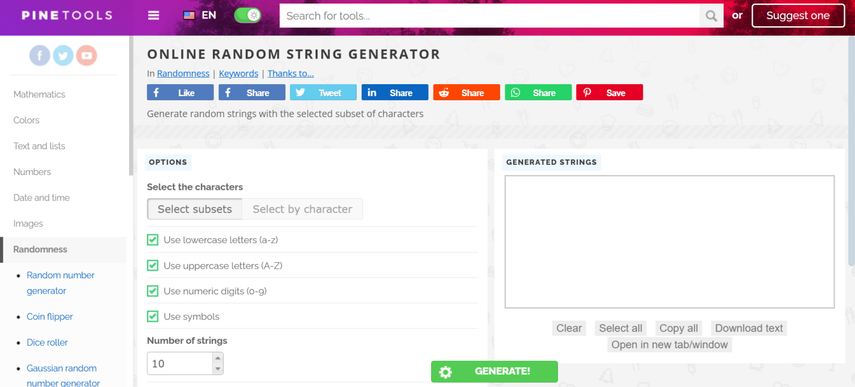This screenshot has height=387, width=855.
Task: Click the WhatsApp Share button
Action: 538,93
